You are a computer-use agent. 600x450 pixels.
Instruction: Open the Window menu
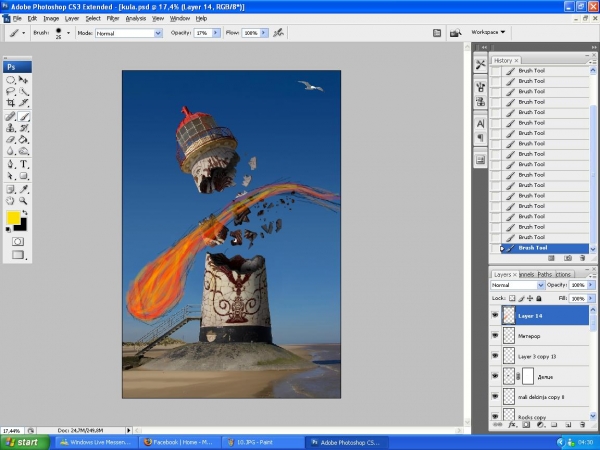coord(179,18)
